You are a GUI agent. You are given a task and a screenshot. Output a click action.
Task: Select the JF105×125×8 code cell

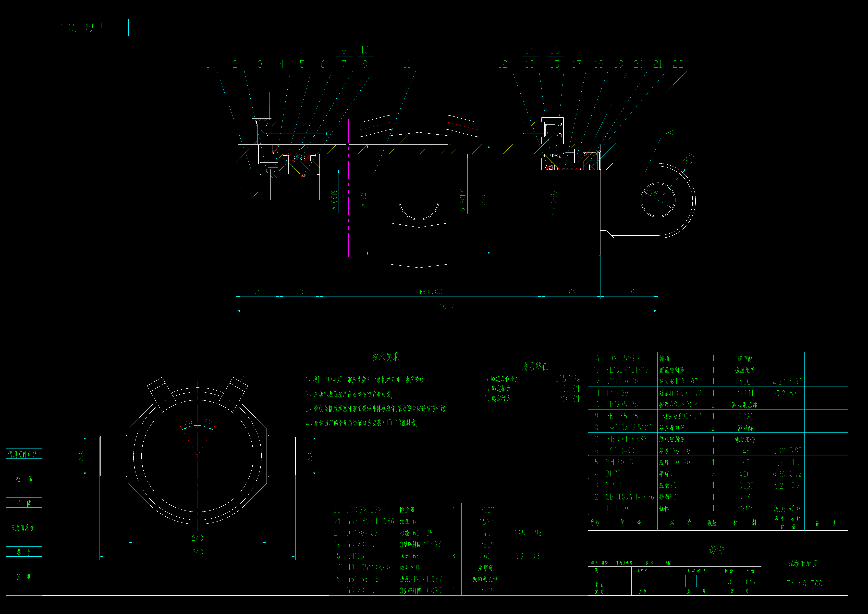pyautogui.click(x=366, y=510)
